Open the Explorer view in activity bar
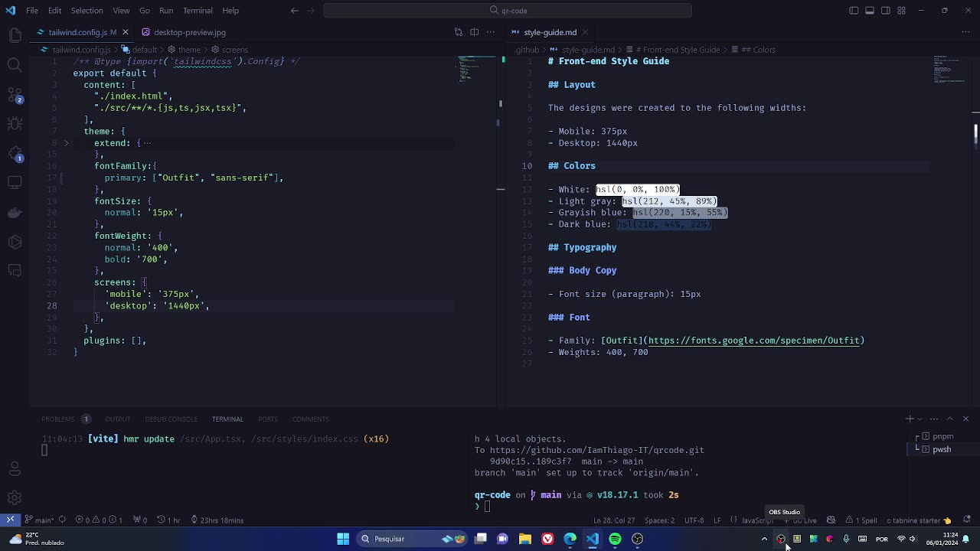 (15, 35)
